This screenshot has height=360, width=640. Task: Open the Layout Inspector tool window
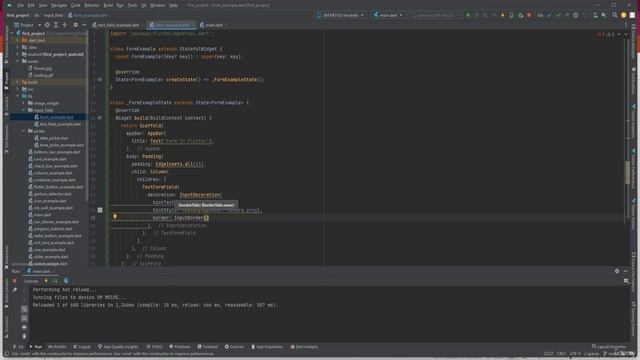[609, 347]
